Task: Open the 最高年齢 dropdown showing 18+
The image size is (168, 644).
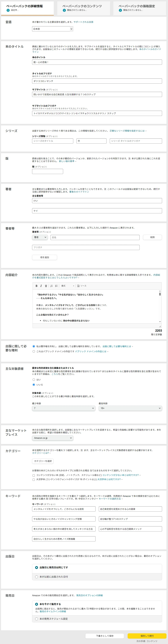Action: tap(130, 408)
